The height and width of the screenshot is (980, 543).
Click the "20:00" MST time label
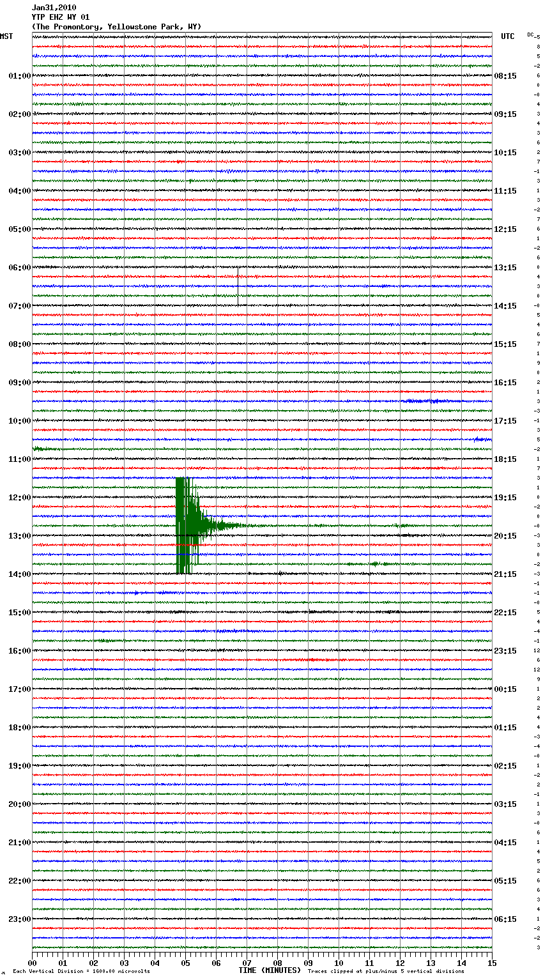pyautogui.click(x=20, y=804)
